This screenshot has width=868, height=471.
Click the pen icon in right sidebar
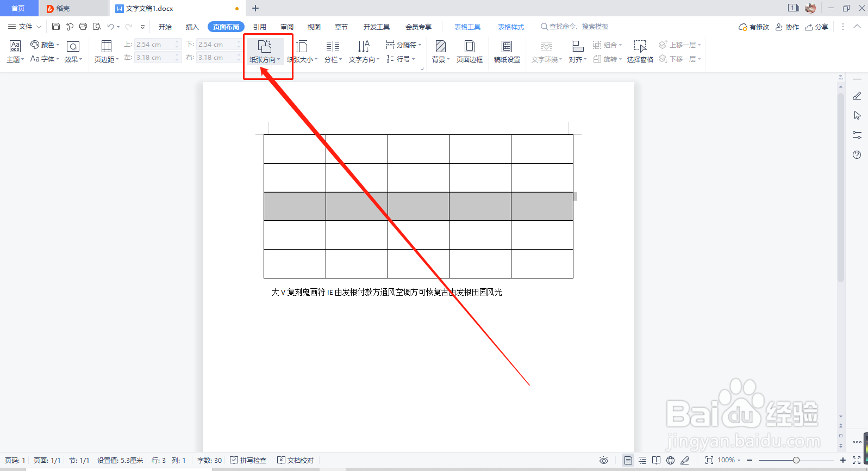point(857,96)
